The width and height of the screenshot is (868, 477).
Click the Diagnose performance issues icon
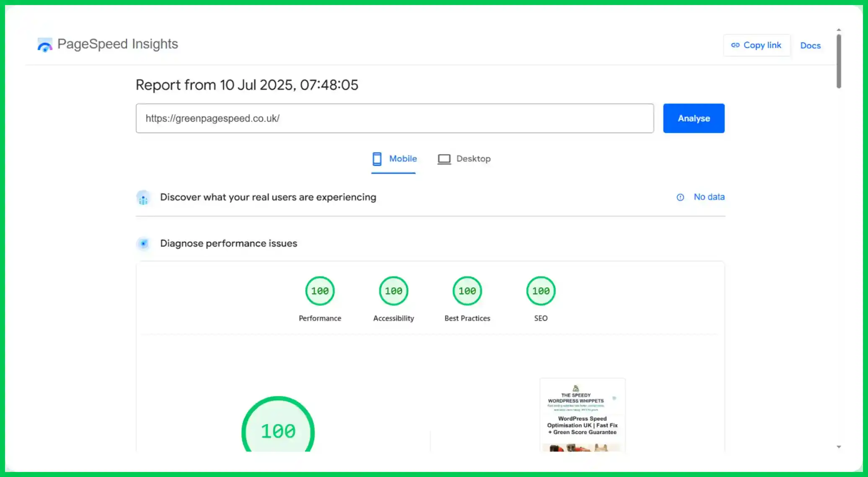(143, 244)
